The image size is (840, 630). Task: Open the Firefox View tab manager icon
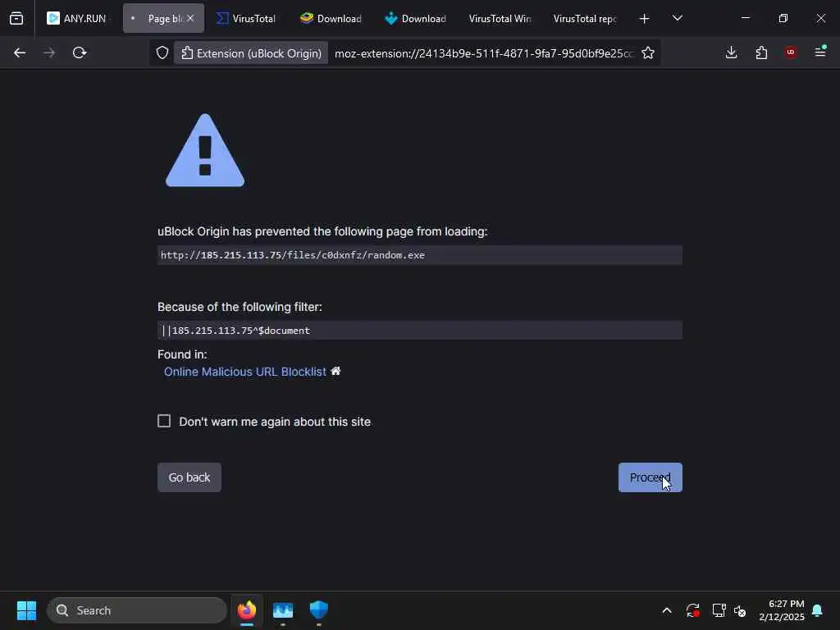click(16, 18)
